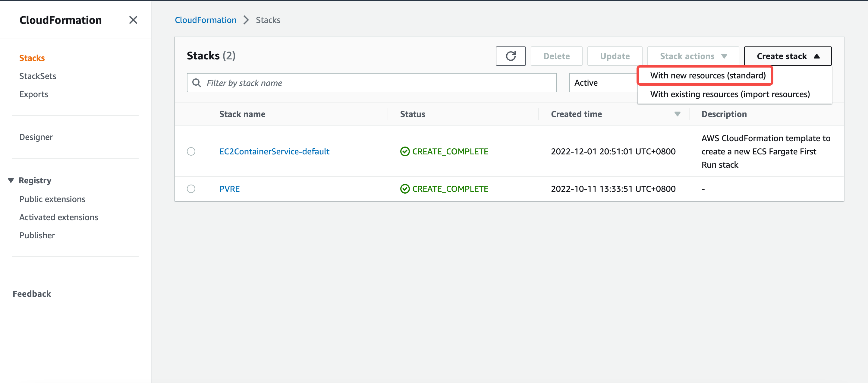Click the Registry section label

click(x=35, y=180)
